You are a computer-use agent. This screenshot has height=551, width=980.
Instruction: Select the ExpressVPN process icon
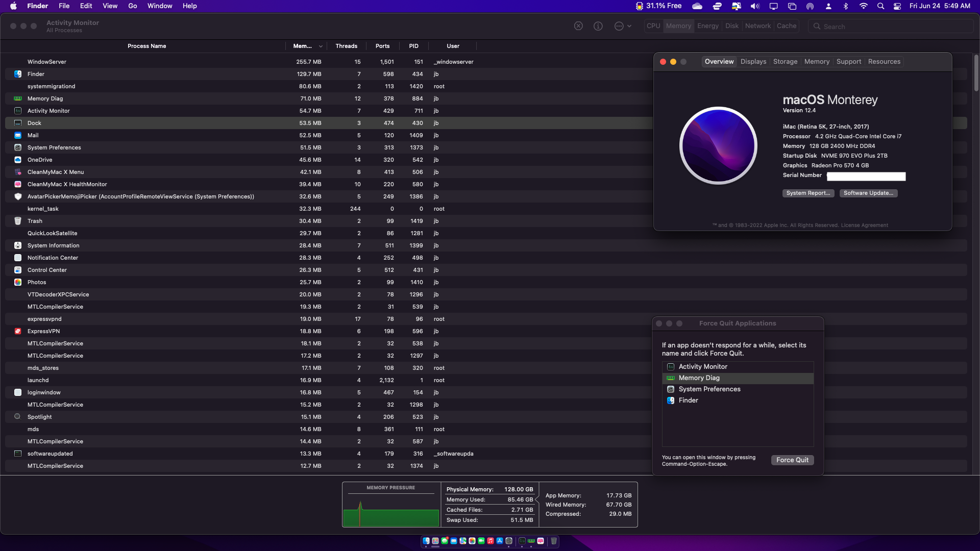click(x=18, y=331)
